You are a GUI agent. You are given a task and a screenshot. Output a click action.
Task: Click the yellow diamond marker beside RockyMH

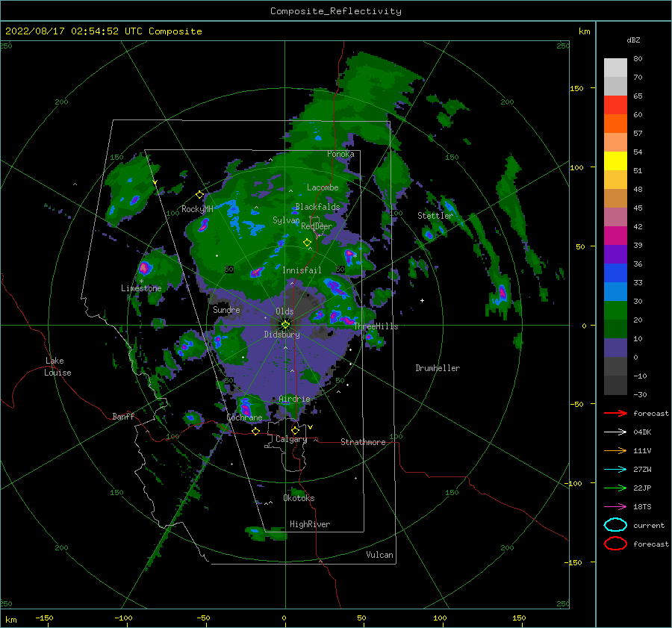199,195
